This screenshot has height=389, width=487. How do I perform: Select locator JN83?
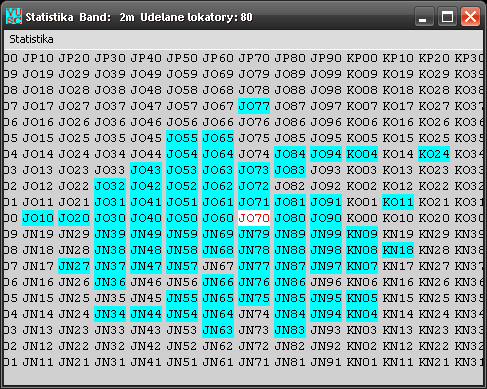[290, 330]
